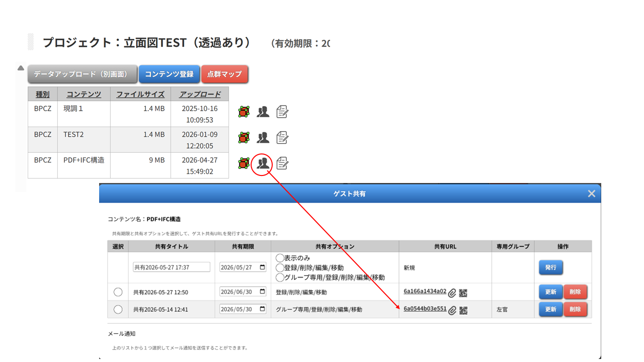Open the 3D viewer icon for TEST2
The height and width of the screenshot is (362, 644).
[244, 137]
